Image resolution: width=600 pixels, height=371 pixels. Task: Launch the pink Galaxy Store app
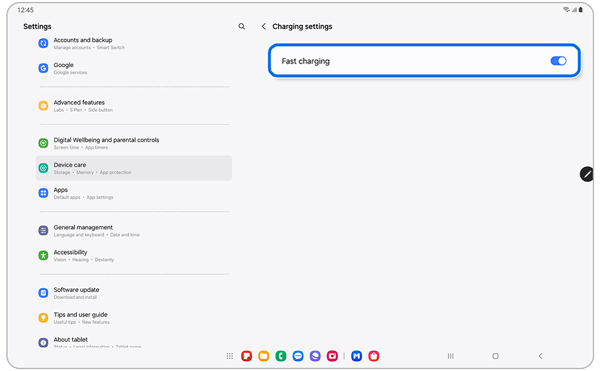point(374,356)
